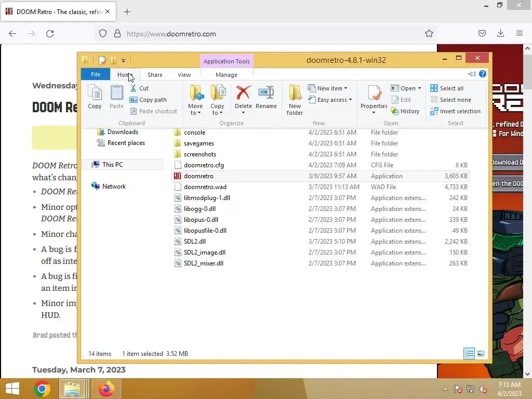Screen dimensions: 532x399
Task: Open the Quick Access Toolbar customize dropdown
Action: point(123,61)
